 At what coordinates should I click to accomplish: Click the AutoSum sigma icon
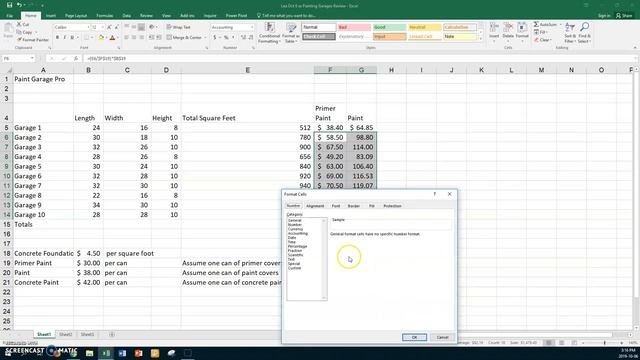tap(536, 24)
